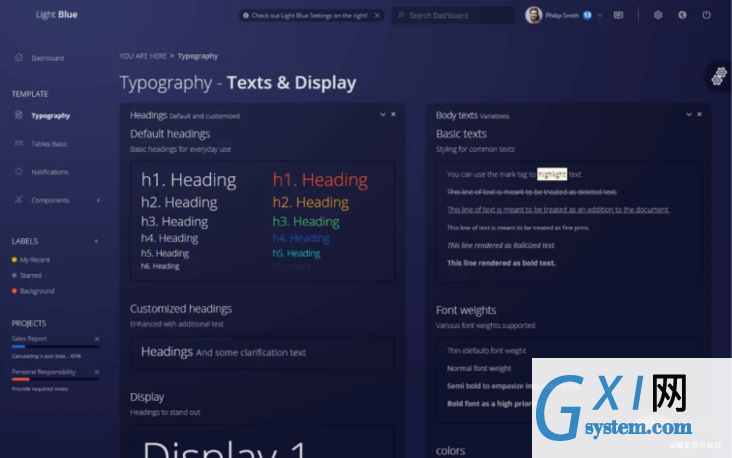Click the Customized headings title
The image size is (732, 458).
[x=181, y=309]
